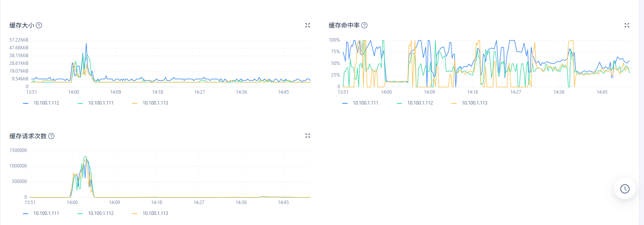The height and width of the screenshot is (225, 644).
Task: Click the 缓存命中率 panel title
Action: (x=344, y=25)
